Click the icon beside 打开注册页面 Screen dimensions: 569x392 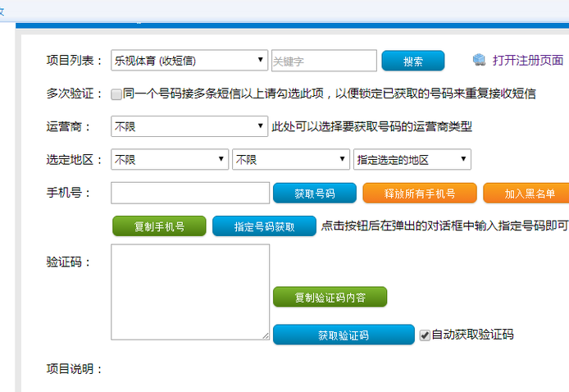tap(480, 61)
